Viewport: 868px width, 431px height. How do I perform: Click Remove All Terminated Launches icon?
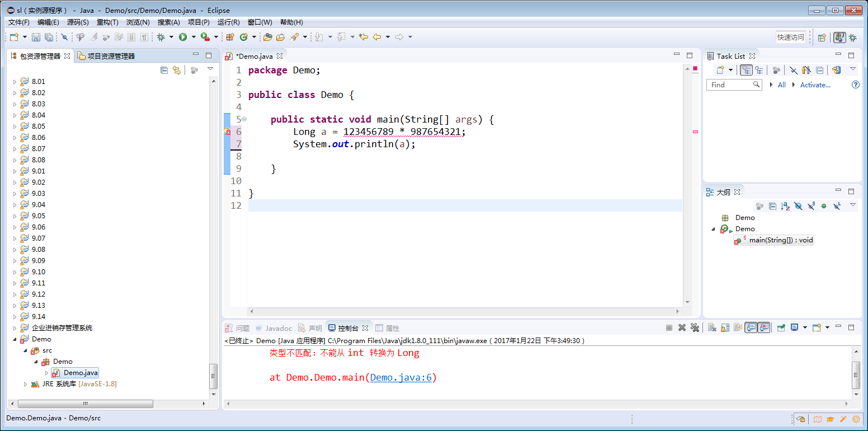coord(695,327)
